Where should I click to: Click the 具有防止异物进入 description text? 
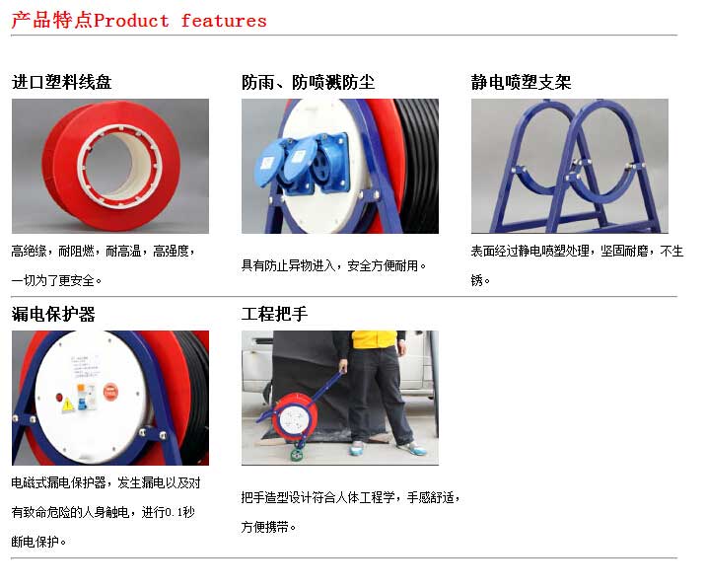click(x=333, y=265)
